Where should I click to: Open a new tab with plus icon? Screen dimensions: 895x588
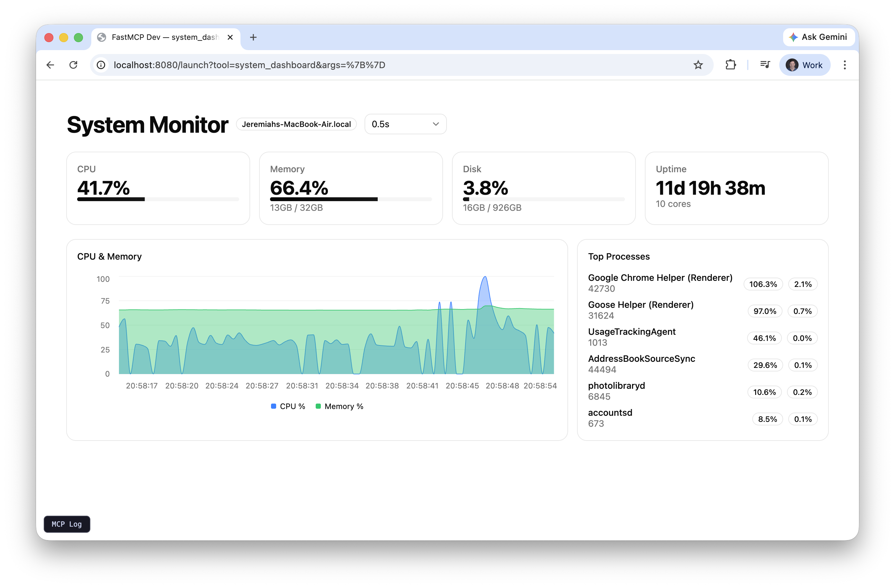coord(253,37)
